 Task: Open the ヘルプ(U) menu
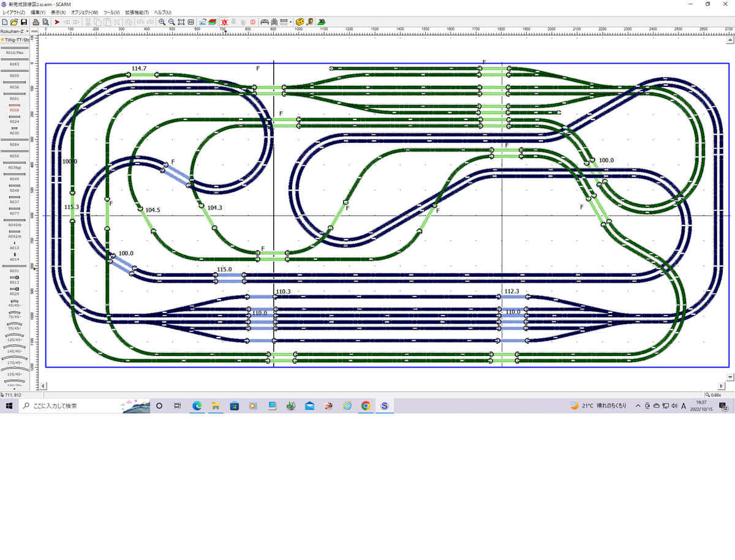point(162,12)
